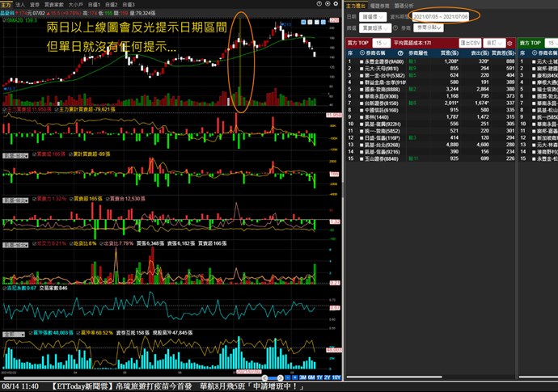The image size is (558, 392).
Task: Tick the checkbox for 永豐金證券(9A00)
Action: (x=360, y=61)
